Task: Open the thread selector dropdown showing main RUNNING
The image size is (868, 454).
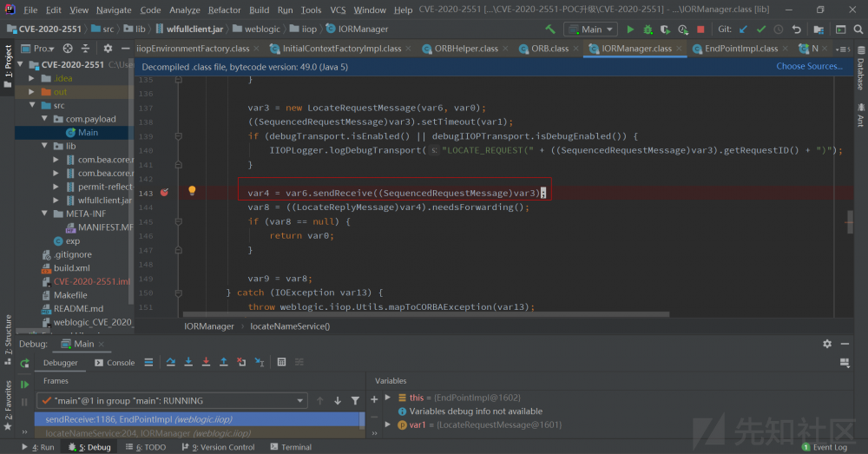Action: pos(172,401)
